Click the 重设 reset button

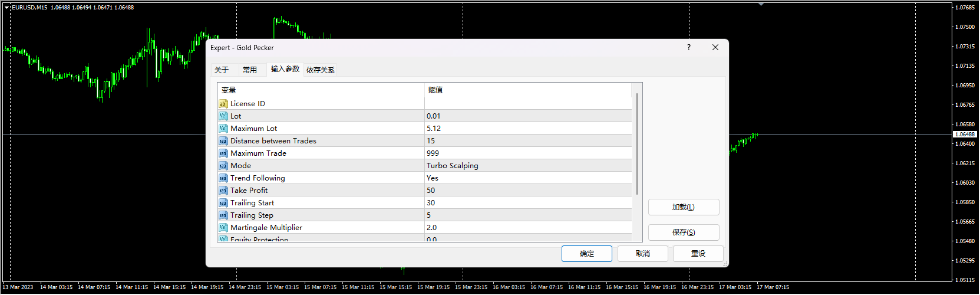(x=698, y=254)
